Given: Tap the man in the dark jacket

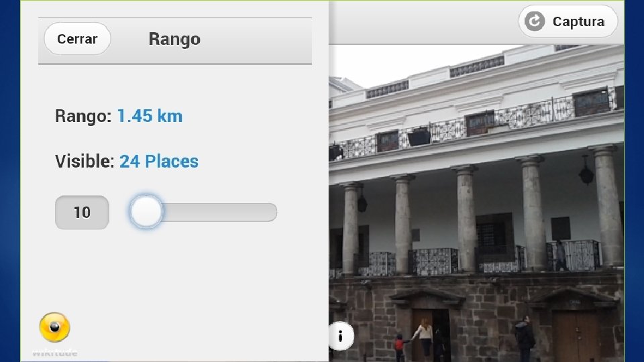Looking at the screenshot, I should (x=525, y=339).
